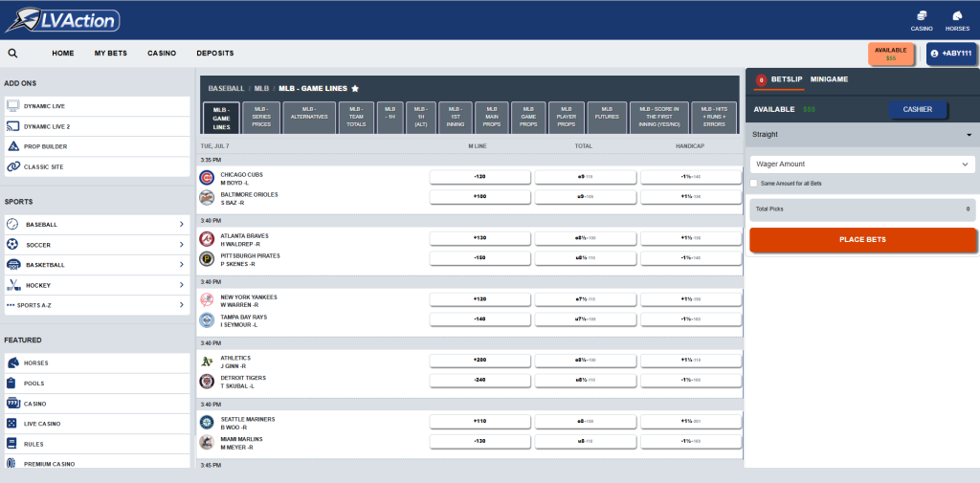Click the Tampa Bay Rays team logo
The image size is (980, 483).
(x=207, y=320)
